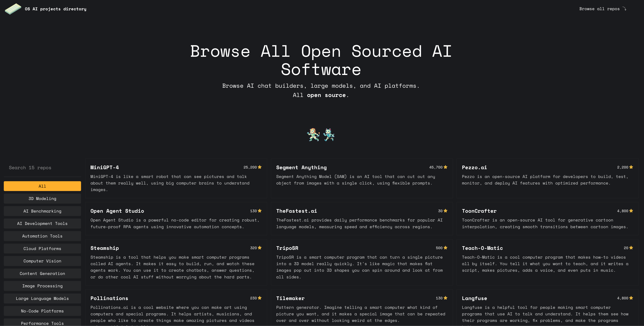644x326 pixels.
Task: Click the 320 star count on Steamship
Action: (253, 248)
